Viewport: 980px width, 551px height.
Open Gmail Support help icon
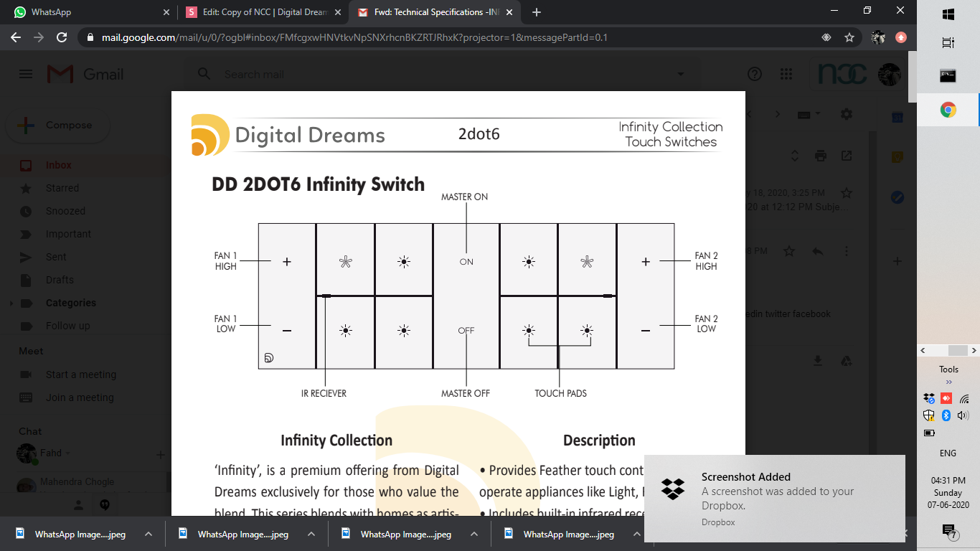754,74
